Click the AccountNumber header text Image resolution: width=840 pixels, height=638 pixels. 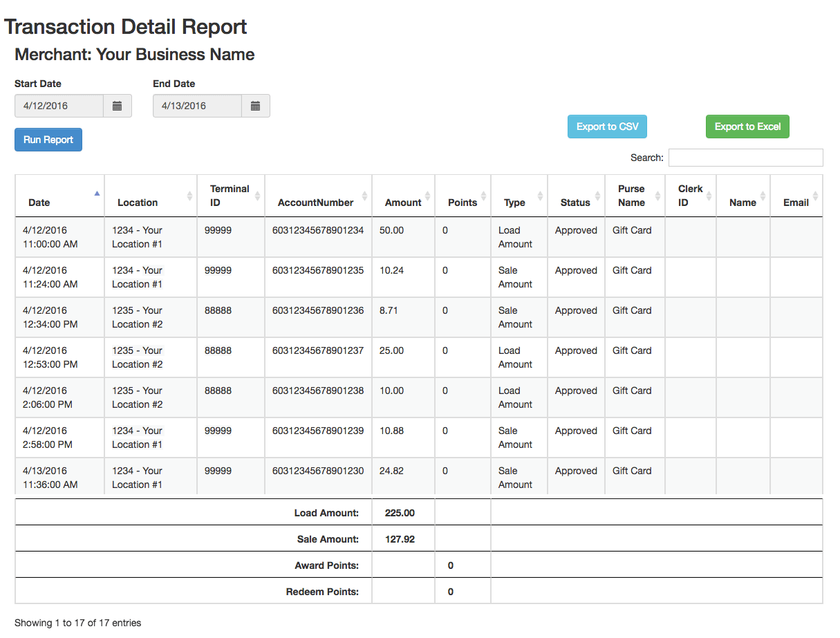point(316,203)
